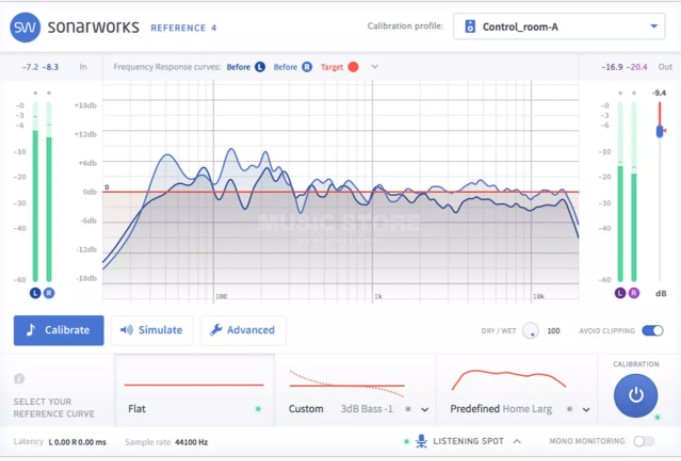
Task: Select the Predefined reference curve
Action: click(517, 390)
